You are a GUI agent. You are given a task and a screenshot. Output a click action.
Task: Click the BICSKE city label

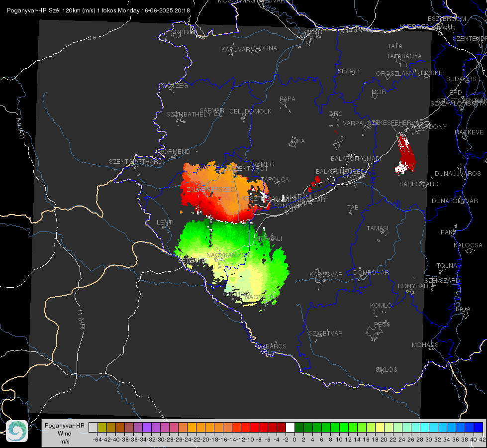coord(432,73)
